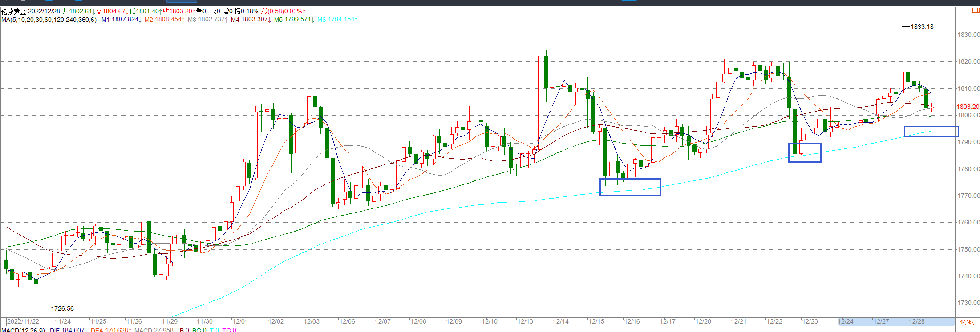Viewport: 980px width, 332px height.
Task: Click the 12/09 date on time axis
Action: (x=454, y=321)
